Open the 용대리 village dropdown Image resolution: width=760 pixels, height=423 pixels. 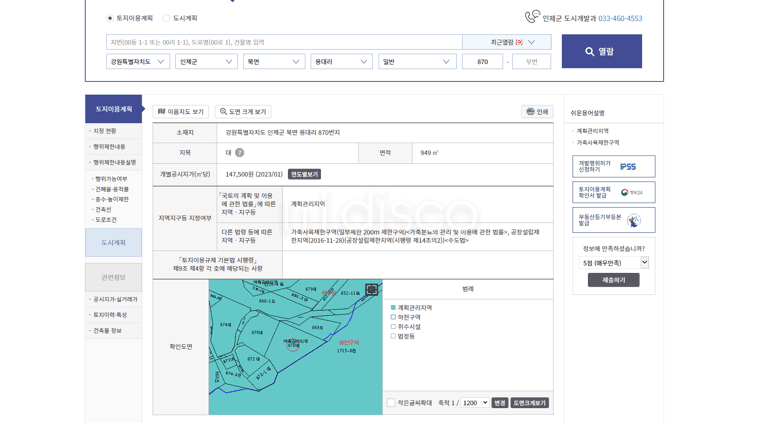[341, 62]
